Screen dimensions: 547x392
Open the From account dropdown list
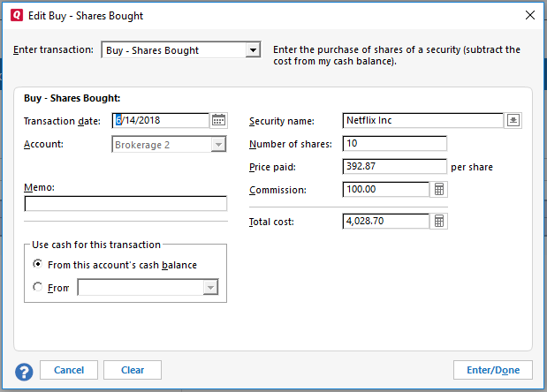tap(210, 287)
